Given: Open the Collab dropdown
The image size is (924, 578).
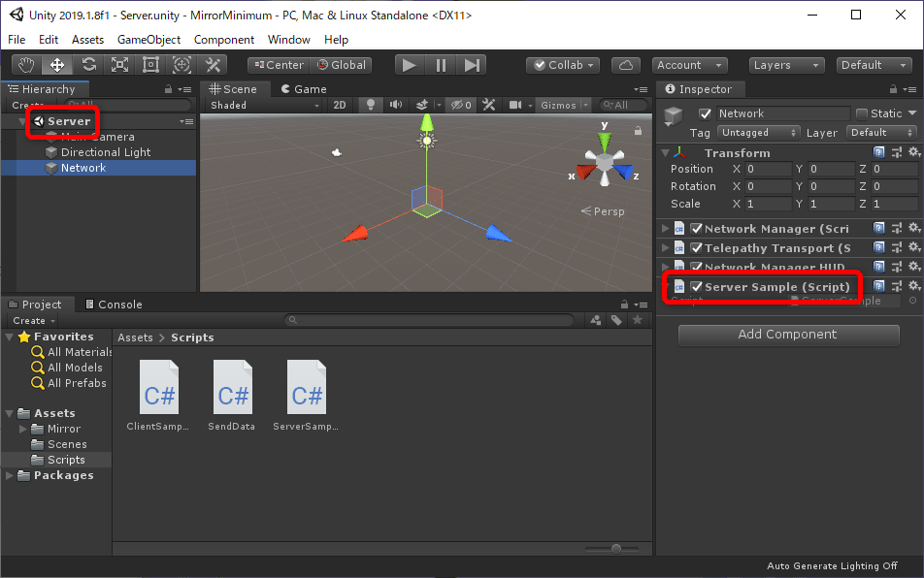Looking at the screenshot, I should [563, 65].
